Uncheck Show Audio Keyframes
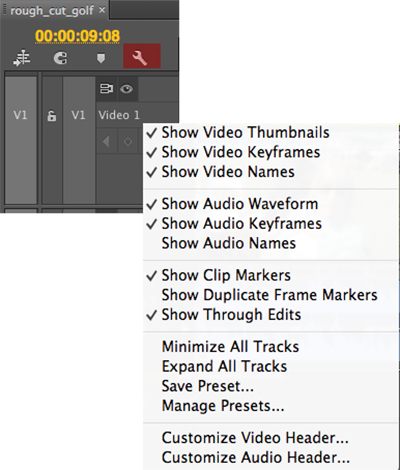 (271, 224)
